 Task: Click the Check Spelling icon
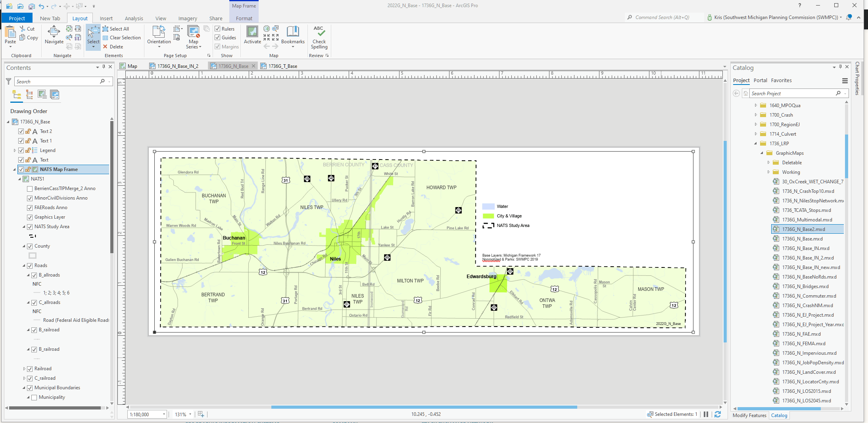click(319, 32)
